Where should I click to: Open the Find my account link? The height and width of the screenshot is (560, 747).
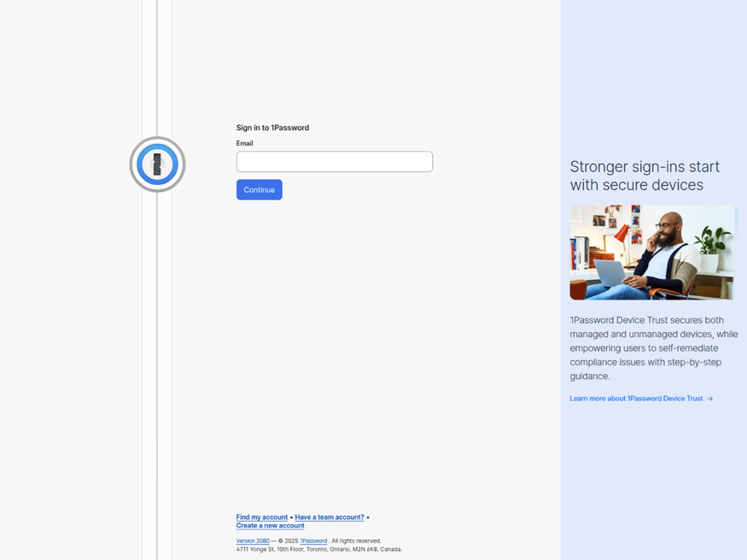tap(261, 516)
